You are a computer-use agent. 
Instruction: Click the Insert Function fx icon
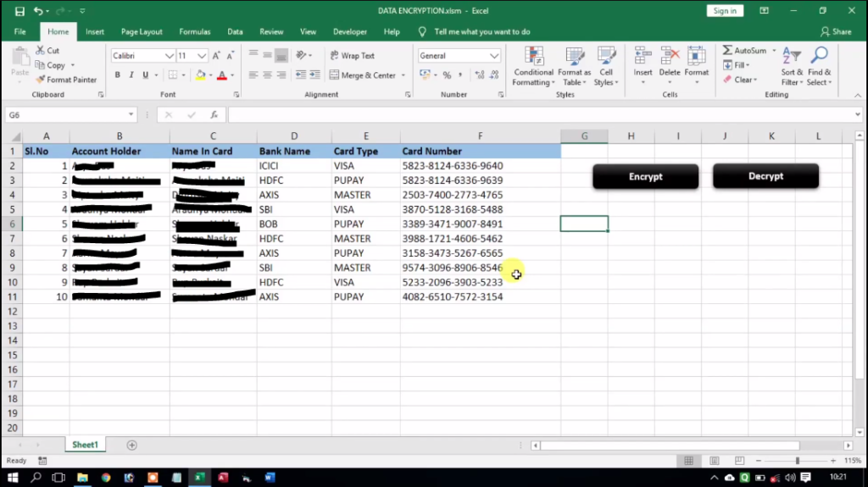click(x=214, y=114)
